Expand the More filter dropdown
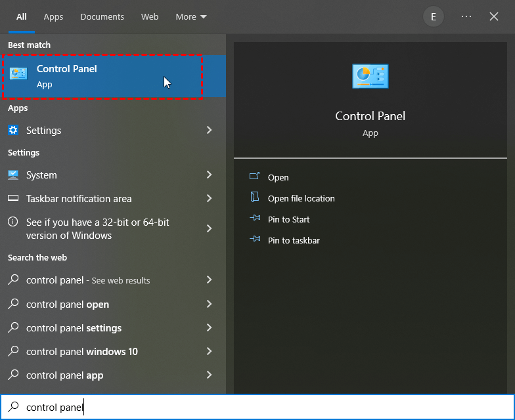Image resolution: width=515 pixels, height=420 pixels. point(191,17)
